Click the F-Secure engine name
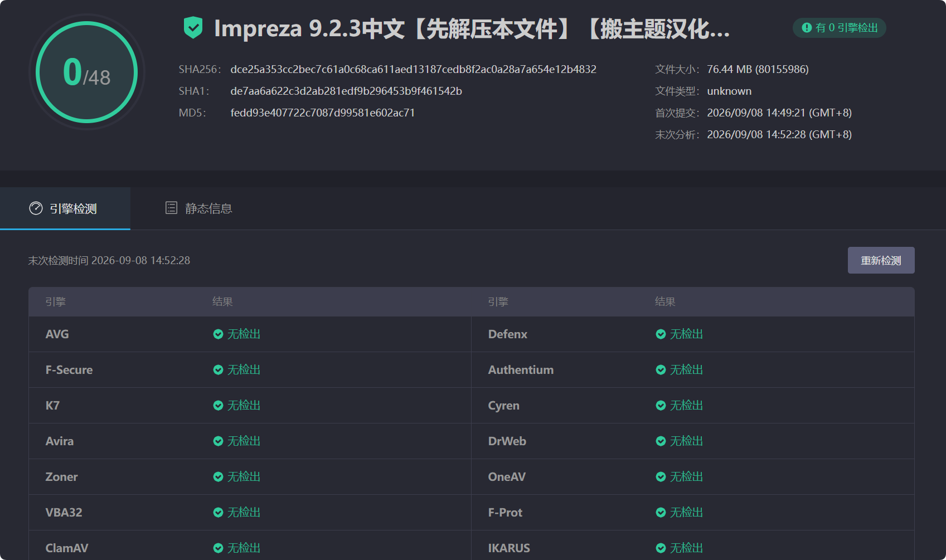Screen dimensions: 946x560 (x=69, y=370)
